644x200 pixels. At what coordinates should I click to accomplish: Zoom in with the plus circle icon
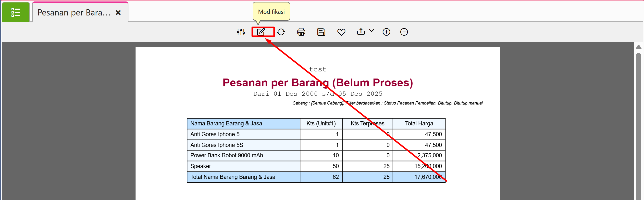386,32
